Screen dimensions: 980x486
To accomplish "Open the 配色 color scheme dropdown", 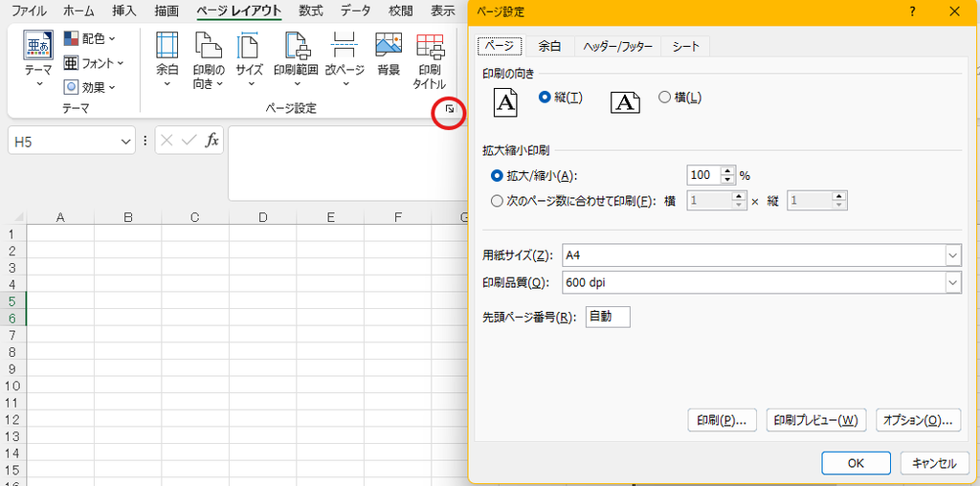I will tap(90, 38).
